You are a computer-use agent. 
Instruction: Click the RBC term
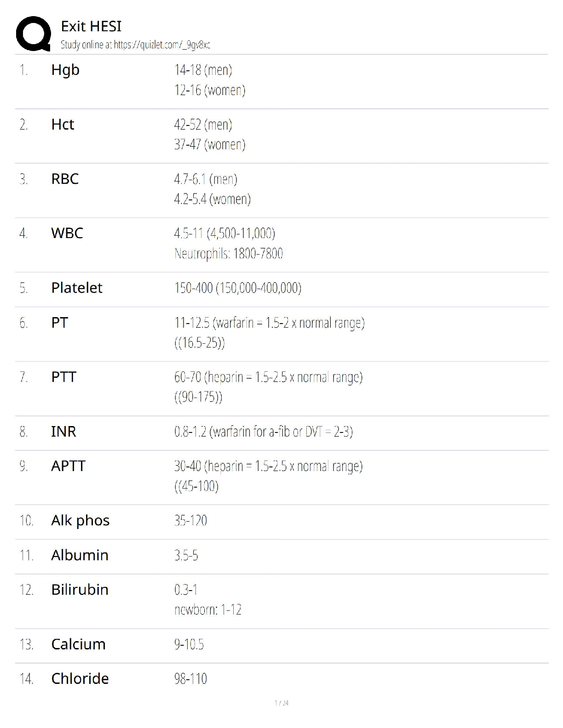pyautogui.click(x=65, y=179)
